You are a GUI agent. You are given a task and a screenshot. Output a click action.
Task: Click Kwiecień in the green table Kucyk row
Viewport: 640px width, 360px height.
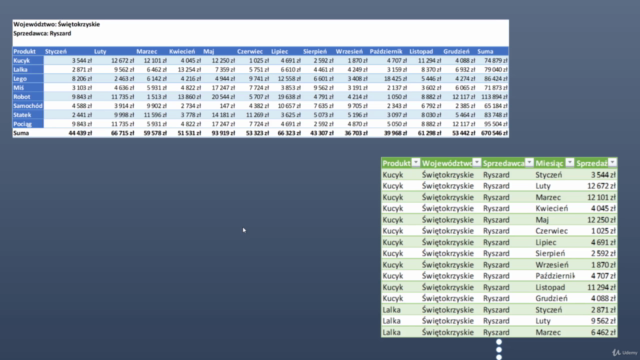551,208
